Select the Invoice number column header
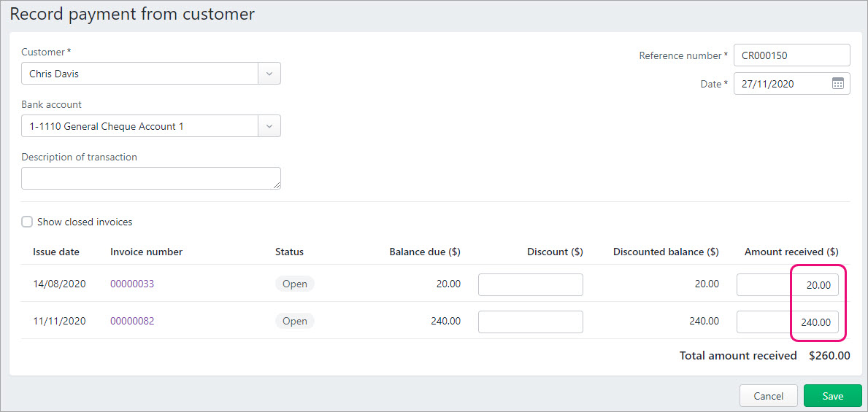The image size is (868, 412). point(146,252)
